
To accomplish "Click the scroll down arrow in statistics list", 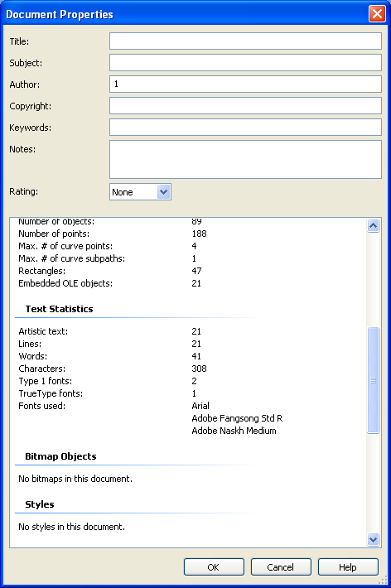I will tap(373, 540).
